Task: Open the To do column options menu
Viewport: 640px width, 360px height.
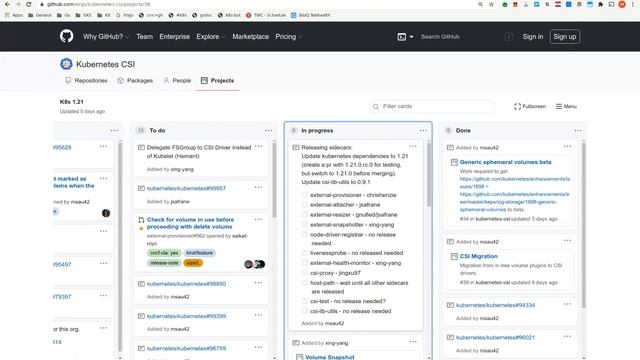Action: click(x=268, y=131)
